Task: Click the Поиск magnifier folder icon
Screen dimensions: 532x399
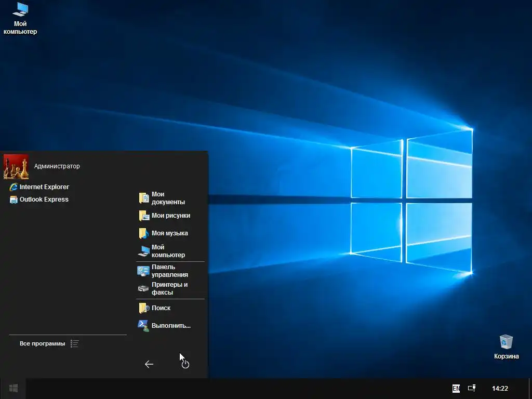Action: pos(144,308)
